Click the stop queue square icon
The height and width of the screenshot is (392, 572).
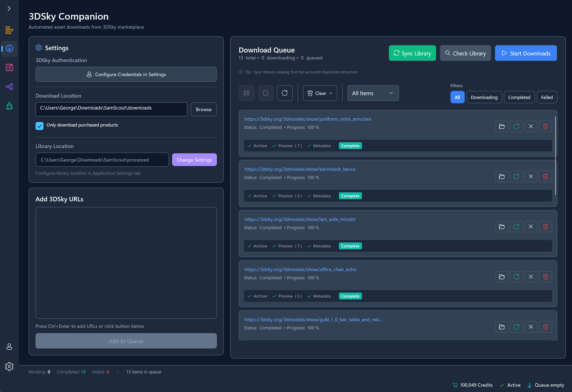[265, 93]
